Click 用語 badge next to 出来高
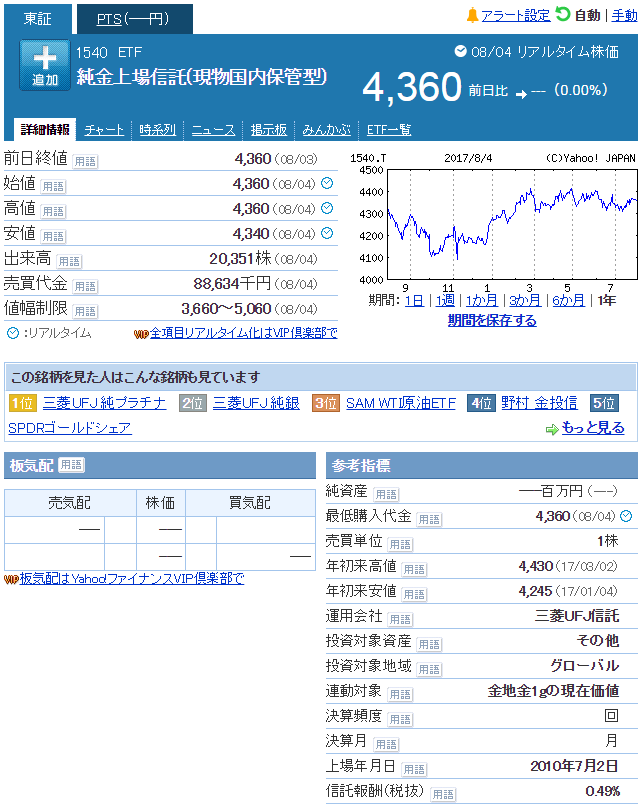The height and width of the screenshot is (806, 641). (69, 261)
